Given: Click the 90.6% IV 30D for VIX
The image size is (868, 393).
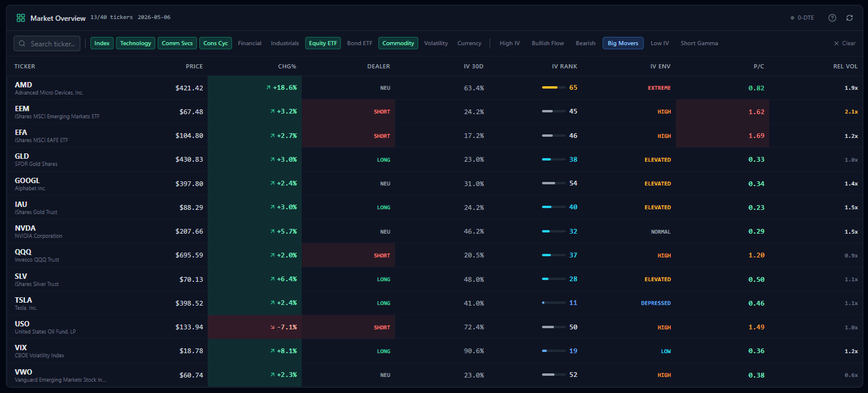Looking at the screenshot, I should click(x=474, y=351).
